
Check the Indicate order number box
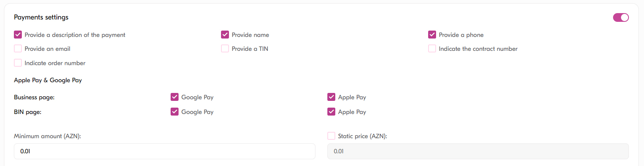point(18,63)
